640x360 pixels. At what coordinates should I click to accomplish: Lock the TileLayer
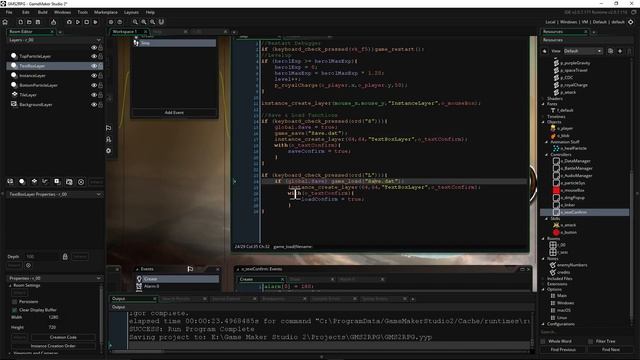(100, 95)
